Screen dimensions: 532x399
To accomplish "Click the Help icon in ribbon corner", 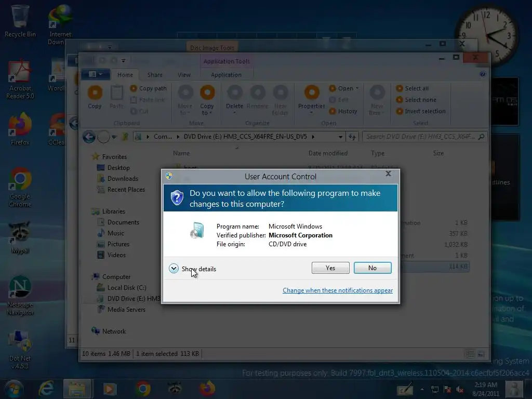I will (x=483, y=74).
